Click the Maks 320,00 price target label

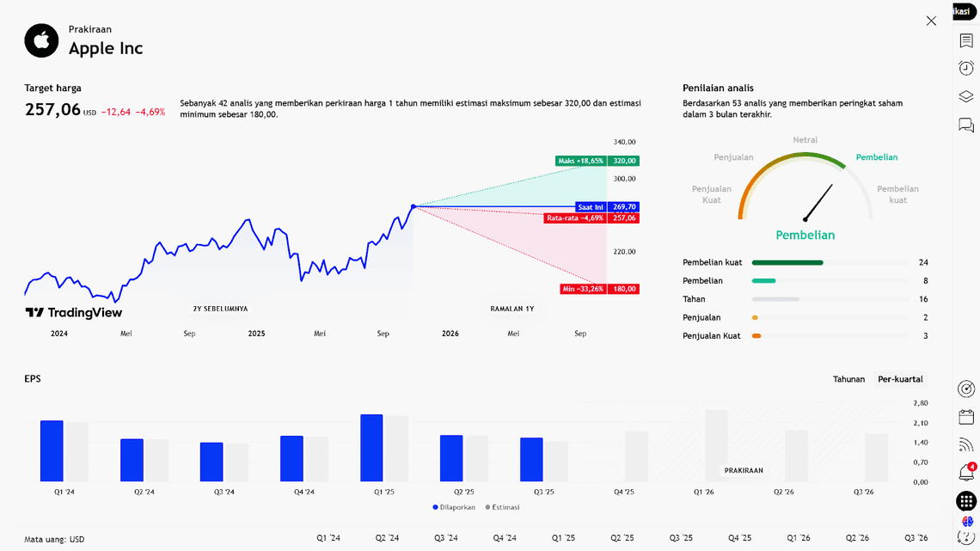(x=597, y=161)
